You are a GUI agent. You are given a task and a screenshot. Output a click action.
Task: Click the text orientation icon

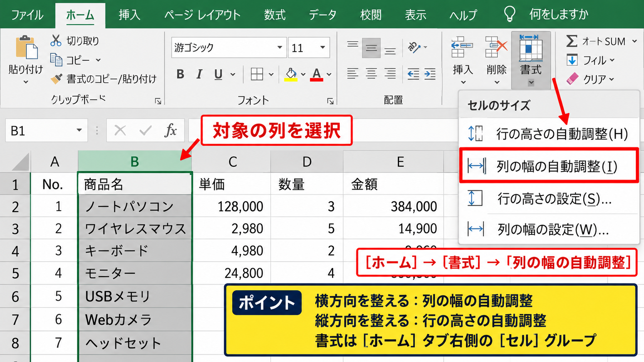point(414,47)
